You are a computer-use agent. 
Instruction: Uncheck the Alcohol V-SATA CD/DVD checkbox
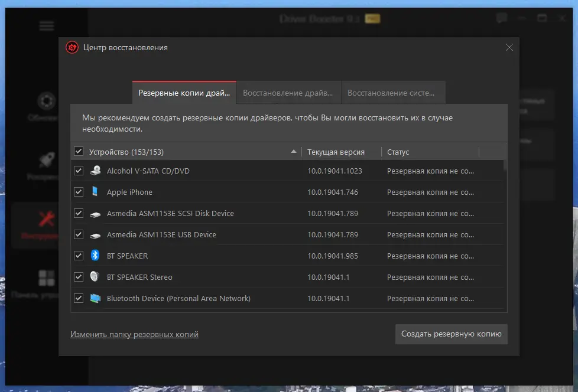(79, 171)
